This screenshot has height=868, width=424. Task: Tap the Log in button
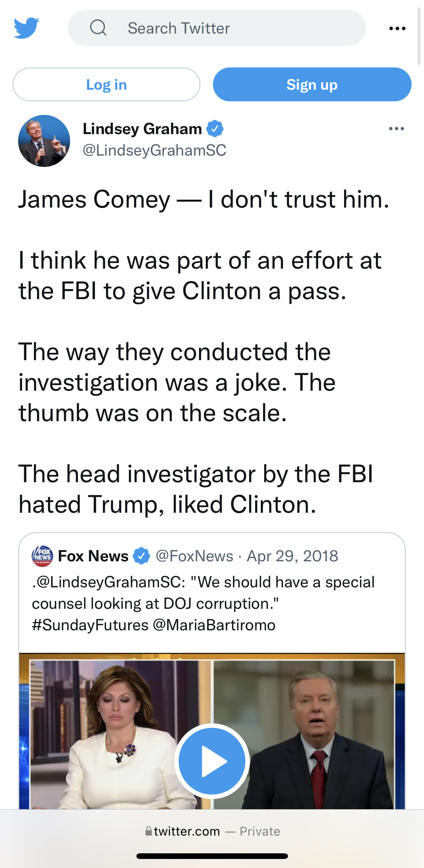point(106,84)
